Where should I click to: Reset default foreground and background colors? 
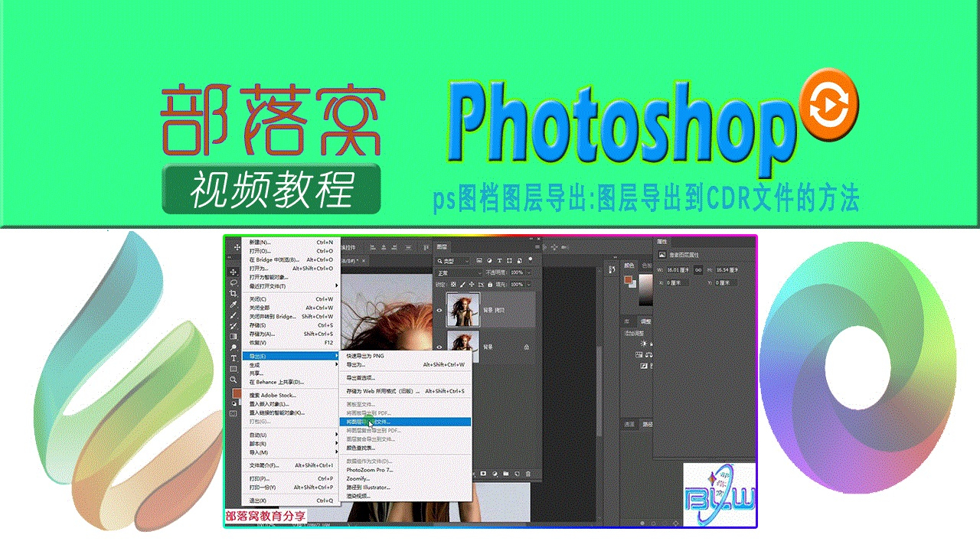click(234, 403)
